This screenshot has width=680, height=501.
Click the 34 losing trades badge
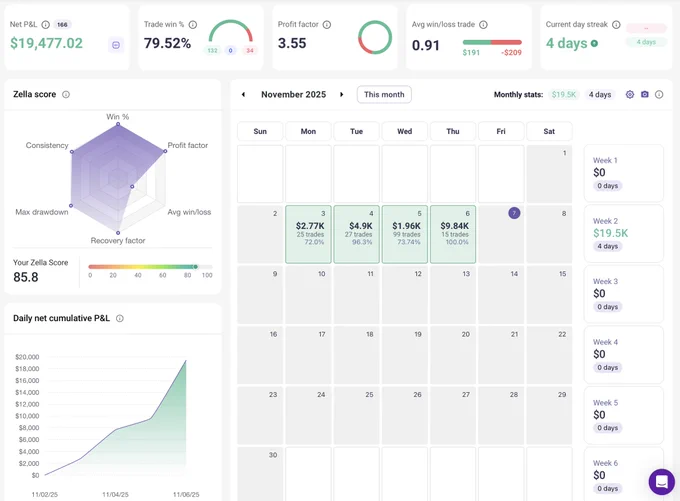pyautogui.click(x=250, y=50)
